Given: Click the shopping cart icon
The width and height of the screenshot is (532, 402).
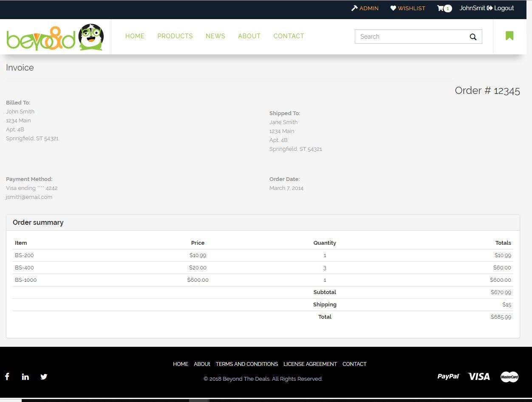Looking at the screenshot, I should pos(441,8).
